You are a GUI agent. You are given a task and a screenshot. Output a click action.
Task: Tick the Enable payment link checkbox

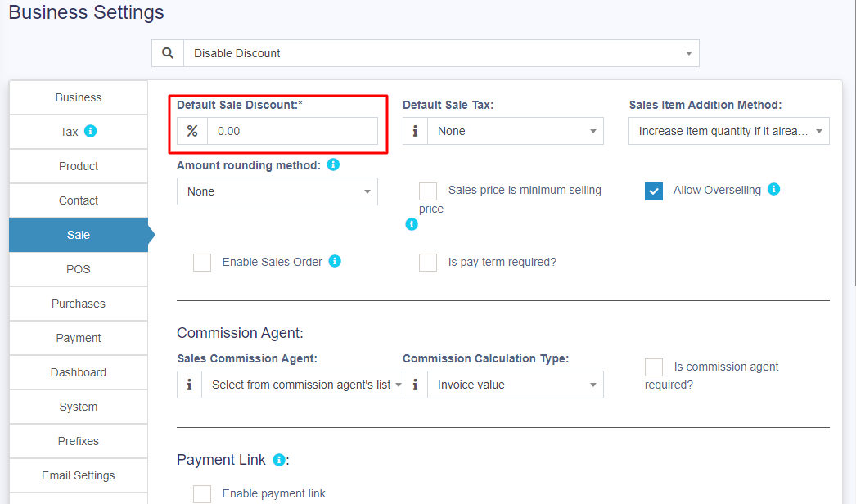(x=202, y=493)
